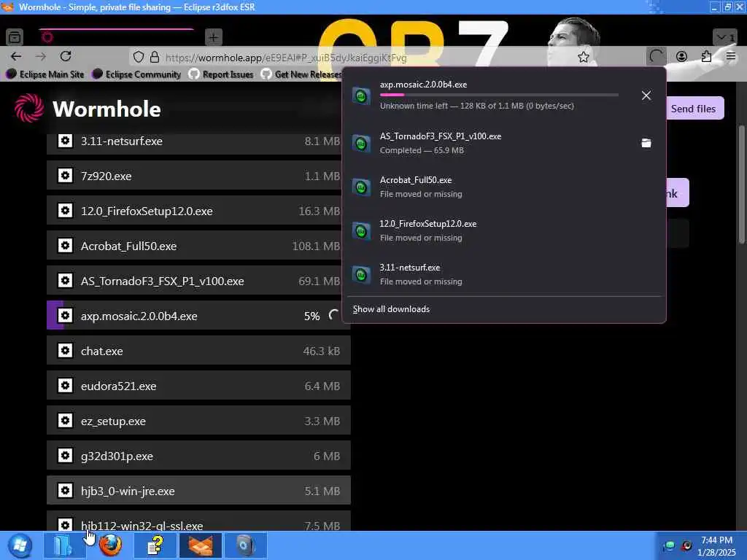Screen dimensions: 747x560
Task: Download hjb3_0-win-jre.exe from the file list
Action: pos(198,491)
